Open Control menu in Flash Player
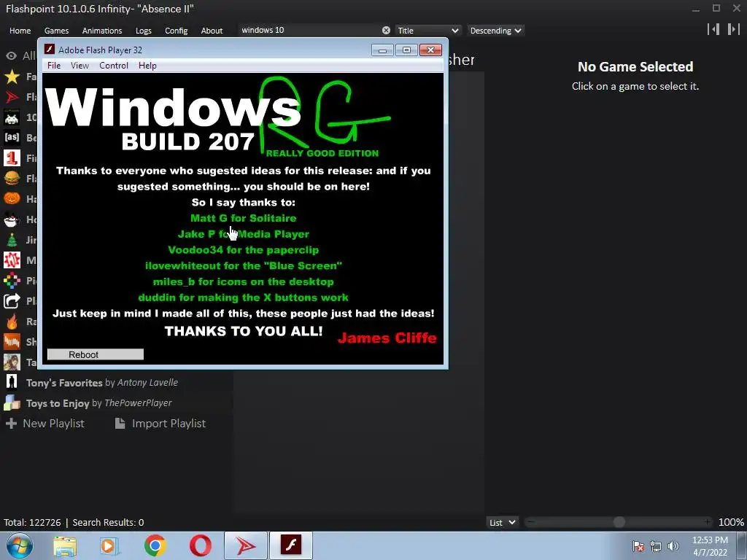This screenshot has height=560, width=747. point(113,66)
